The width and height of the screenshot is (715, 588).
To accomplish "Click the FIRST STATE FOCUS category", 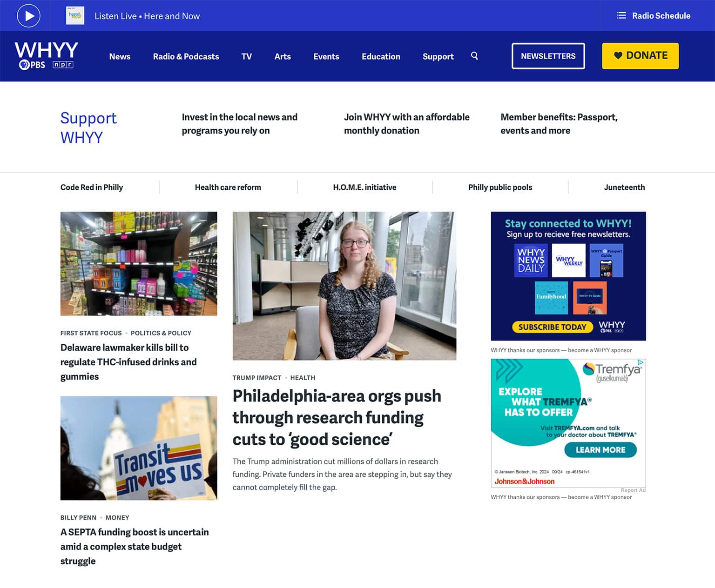I will 91,333.
